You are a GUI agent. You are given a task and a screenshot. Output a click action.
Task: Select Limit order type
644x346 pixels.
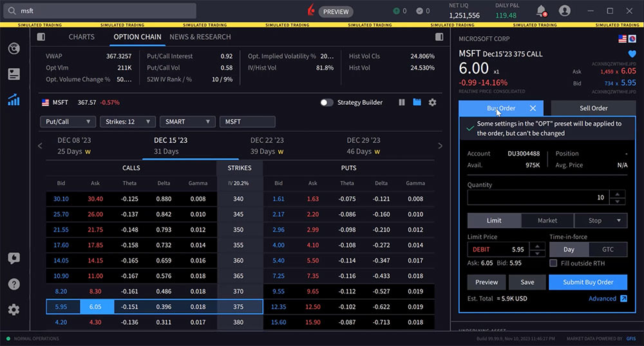point(494,221)
